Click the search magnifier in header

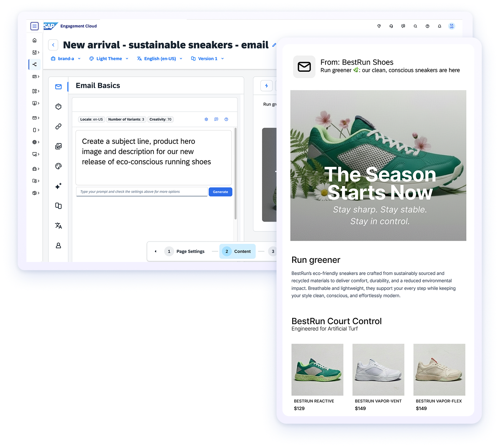(x=416, y=26)
